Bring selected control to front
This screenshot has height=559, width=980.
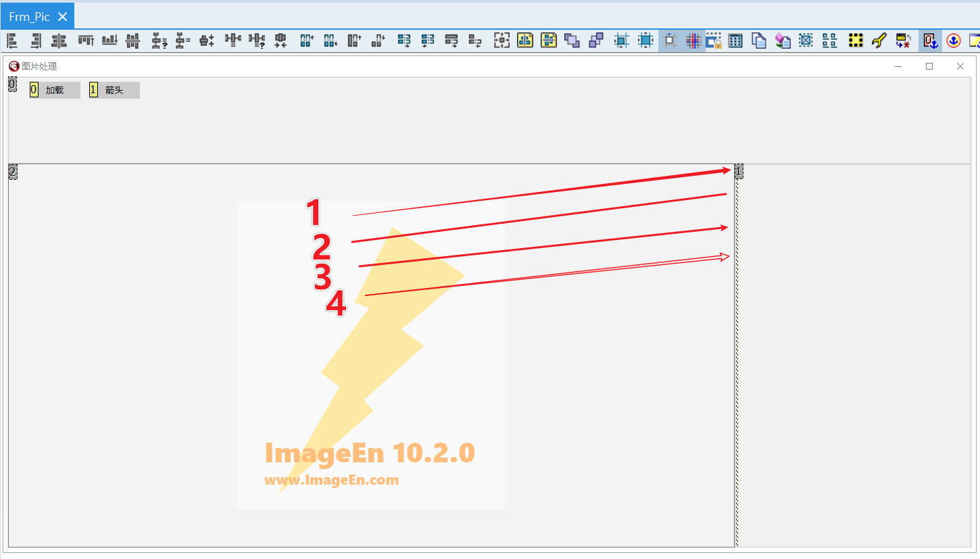[572, 41]
